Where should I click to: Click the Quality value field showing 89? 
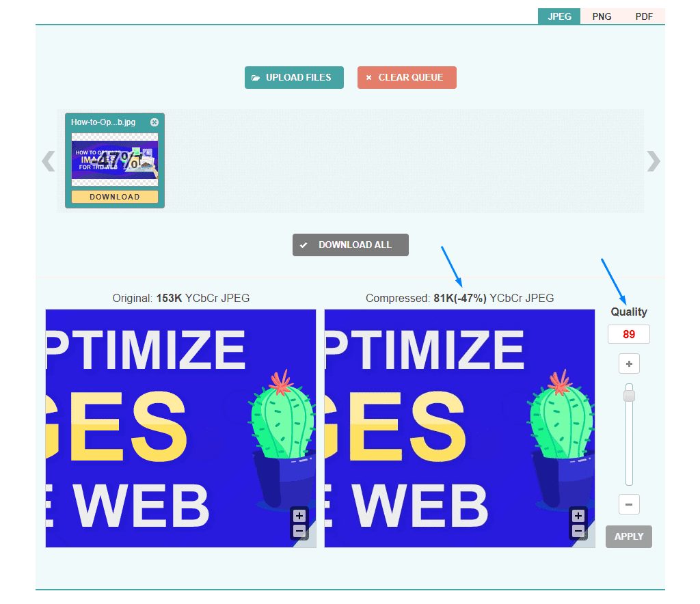pos(629,334)
